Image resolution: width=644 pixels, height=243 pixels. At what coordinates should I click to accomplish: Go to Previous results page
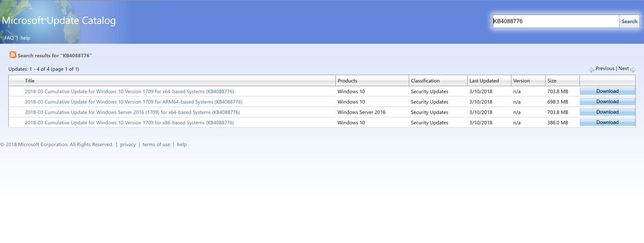605,69
